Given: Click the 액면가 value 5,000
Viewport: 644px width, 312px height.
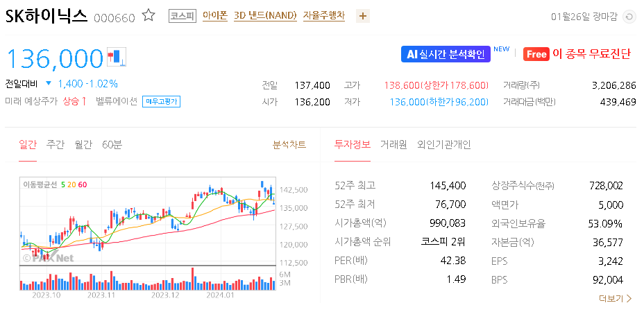Looking at the screenshot, I should pos(611,205).
